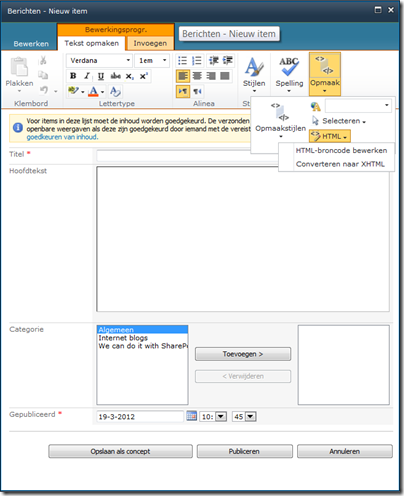Toggle bold formatting
This screenshot has height=496, width=404.
(73, 76)
